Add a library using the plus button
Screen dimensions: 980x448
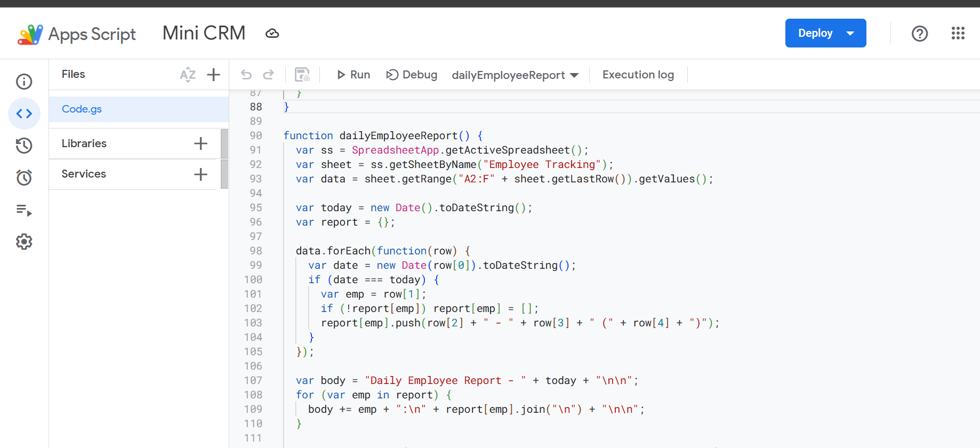tap(200, 143)
